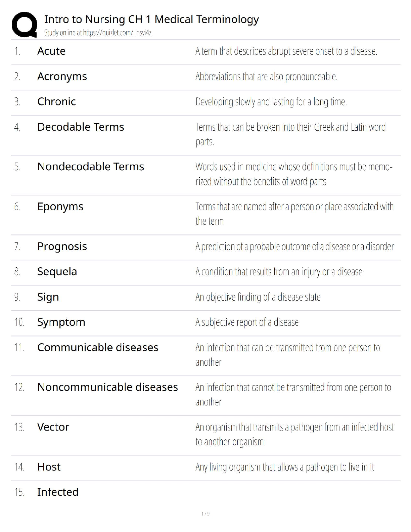Select the Chronic term entry
411x532 pixels.
tap(56, 101)
